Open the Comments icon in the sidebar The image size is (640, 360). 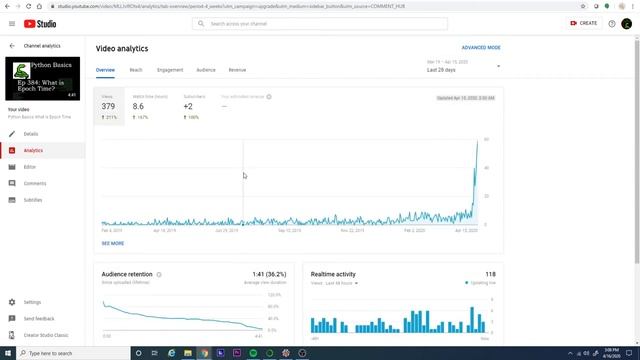[x=12, y=183]
